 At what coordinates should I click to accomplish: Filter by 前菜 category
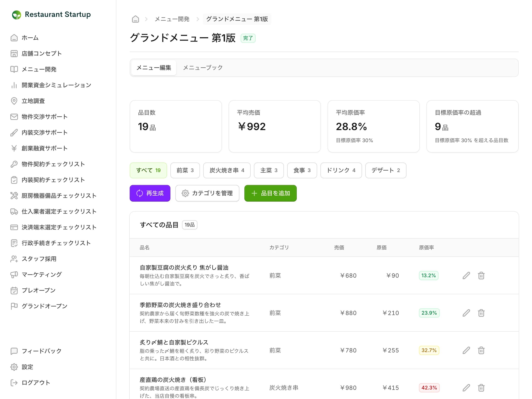click(185, 170)
